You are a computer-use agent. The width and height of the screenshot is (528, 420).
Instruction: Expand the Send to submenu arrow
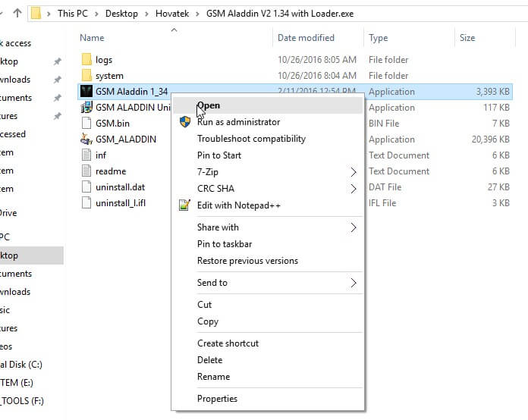tap(354, 283)
